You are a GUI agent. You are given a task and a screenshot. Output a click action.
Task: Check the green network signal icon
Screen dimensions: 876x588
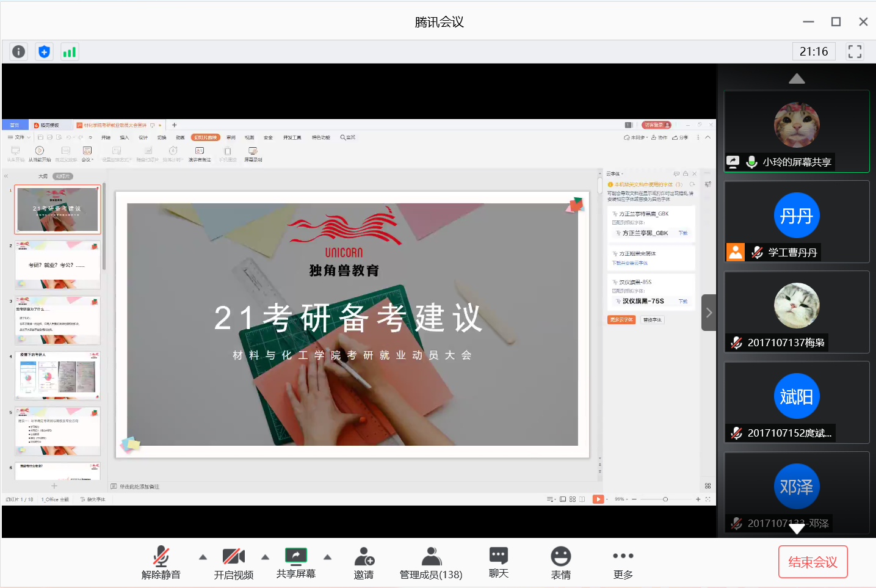pos(70,52)
